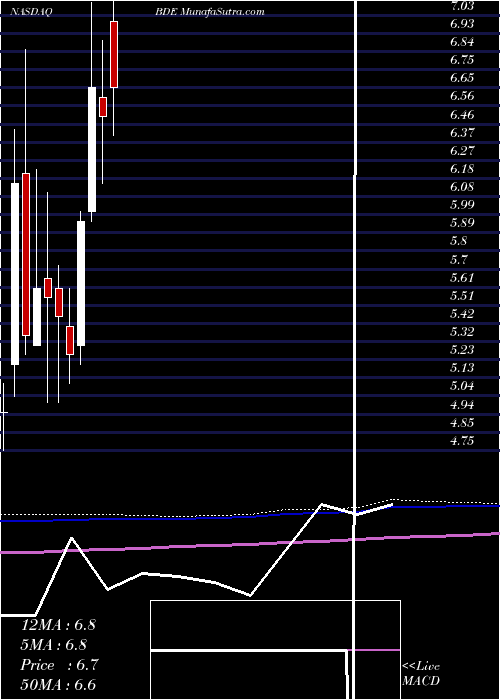The image size is (500, 700).
Task: Click the 5.32 price axis label
Action: (x=462, y=332)
